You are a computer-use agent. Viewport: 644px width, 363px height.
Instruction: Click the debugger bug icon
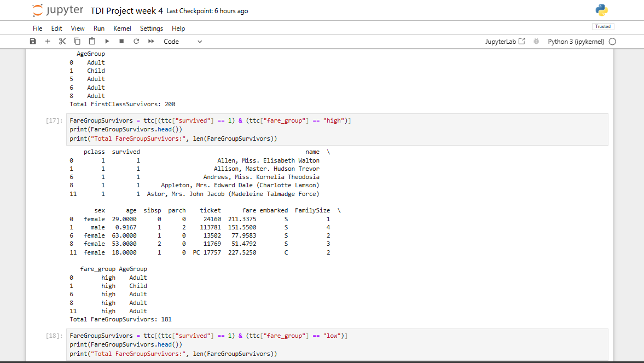[536, 42]
